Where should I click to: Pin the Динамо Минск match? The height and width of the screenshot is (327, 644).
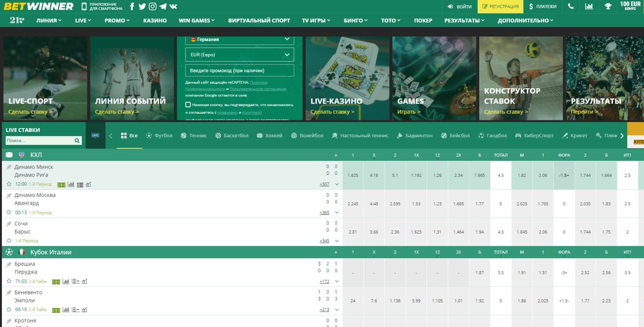click(x=8, y=167)
